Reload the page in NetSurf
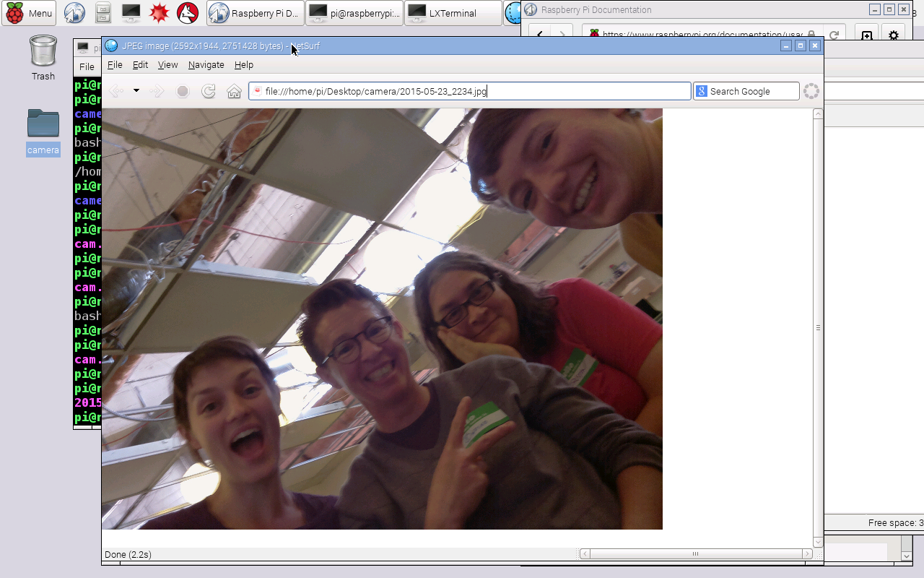The width and height of the screenshot is (924, 578). [x=209, y=91]
